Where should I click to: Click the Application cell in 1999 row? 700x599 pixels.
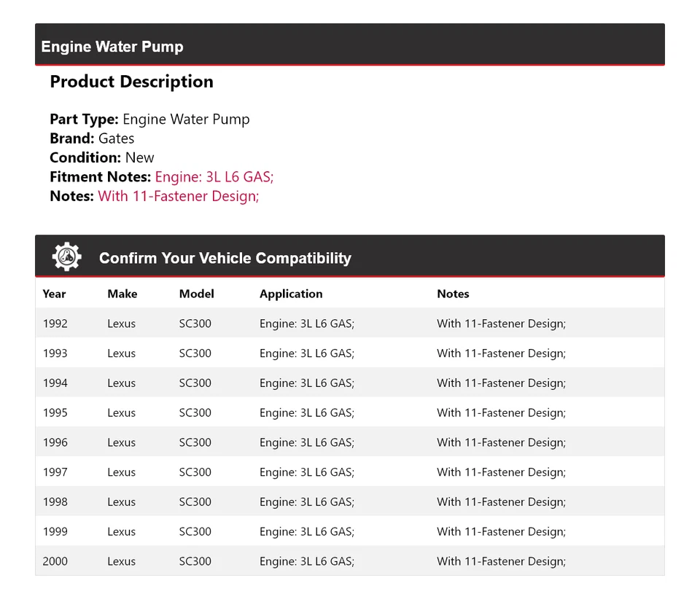pyautogui.click(x=306, y=531)
